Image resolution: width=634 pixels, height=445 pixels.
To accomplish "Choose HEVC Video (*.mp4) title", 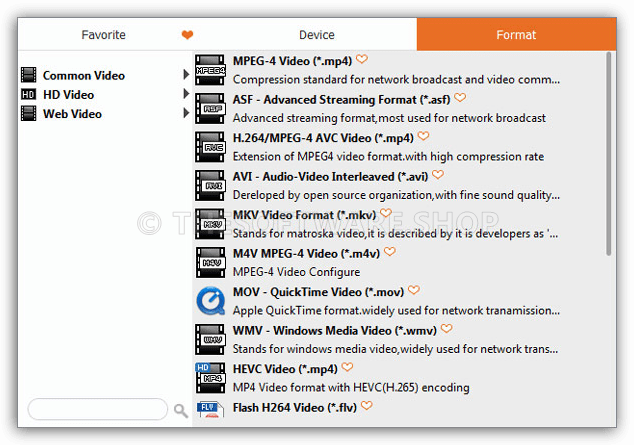I will 285,369.
